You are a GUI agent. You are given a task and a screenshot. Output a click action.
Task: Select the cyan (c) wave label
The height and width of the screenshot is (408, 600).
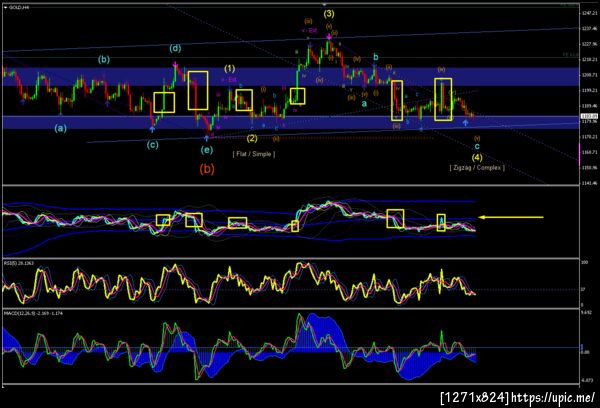pyautogui.click(x=153, y=145)
